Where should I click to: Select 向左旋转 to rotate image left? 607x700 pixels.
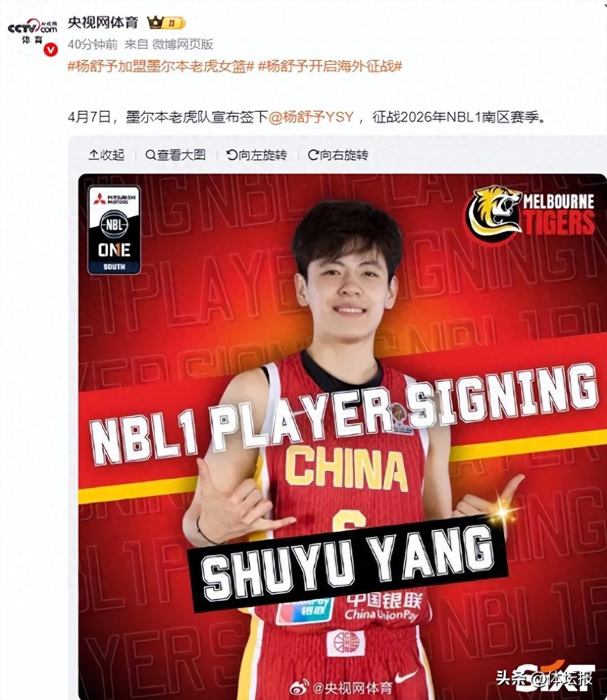point(257,155)
